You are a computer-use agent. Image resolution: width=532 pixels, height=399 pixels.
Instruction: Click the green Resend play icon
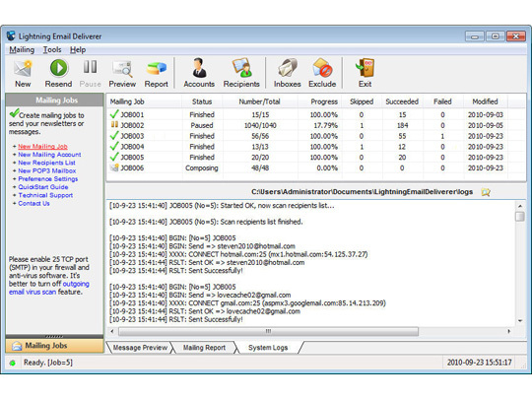coord(59,68)
